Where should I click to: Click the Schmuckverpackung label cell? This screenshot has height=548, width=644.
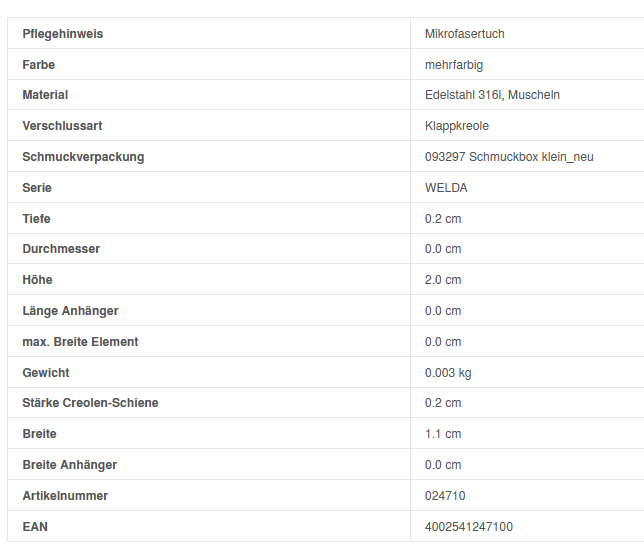[83, 157]
